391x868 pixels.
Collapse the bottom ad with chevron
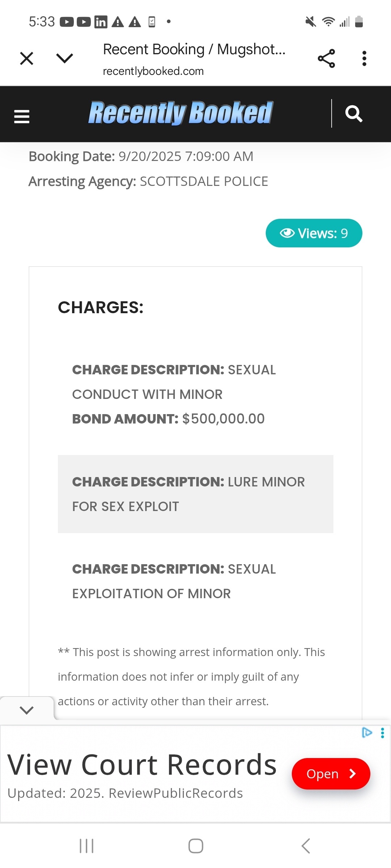click(27, 710)
